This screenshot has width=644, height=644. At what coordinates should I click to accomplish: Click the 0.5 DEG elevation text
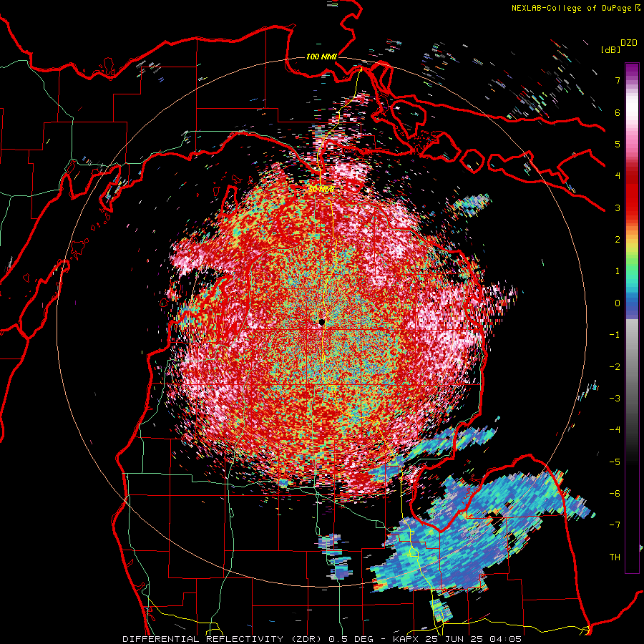click(x=351, y=639)
